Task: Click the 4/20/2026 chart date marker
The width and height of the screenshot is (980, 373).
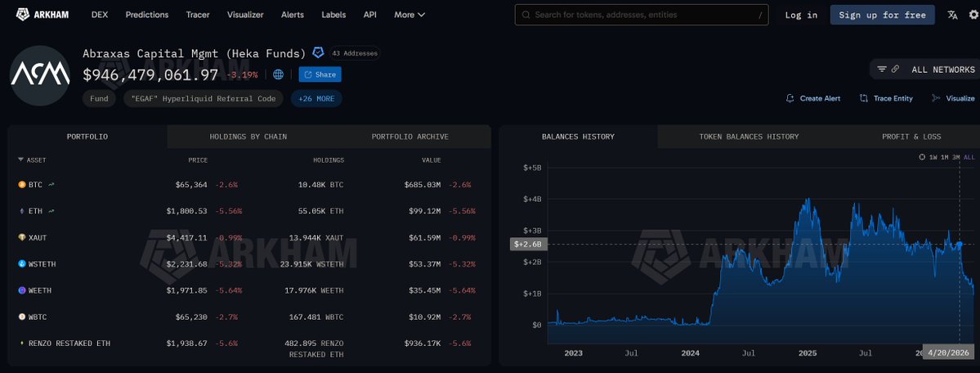Action: click(949, 353)
